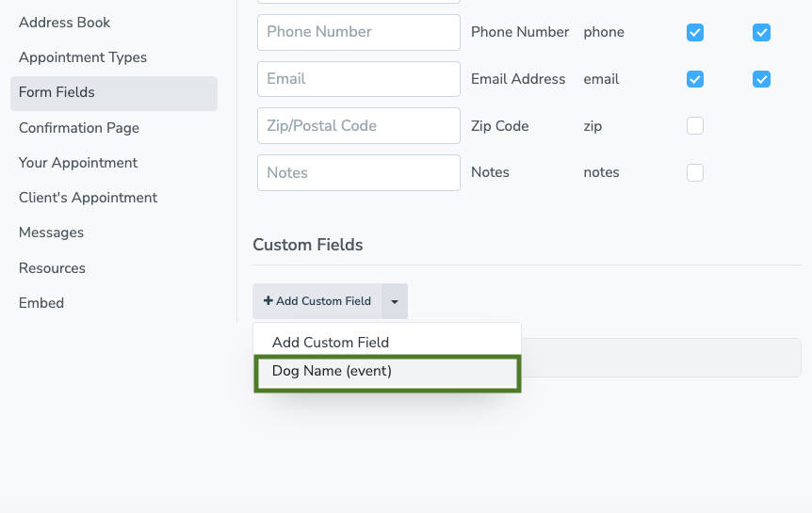
Task: Click the Email input field
Action: point(358,79)
